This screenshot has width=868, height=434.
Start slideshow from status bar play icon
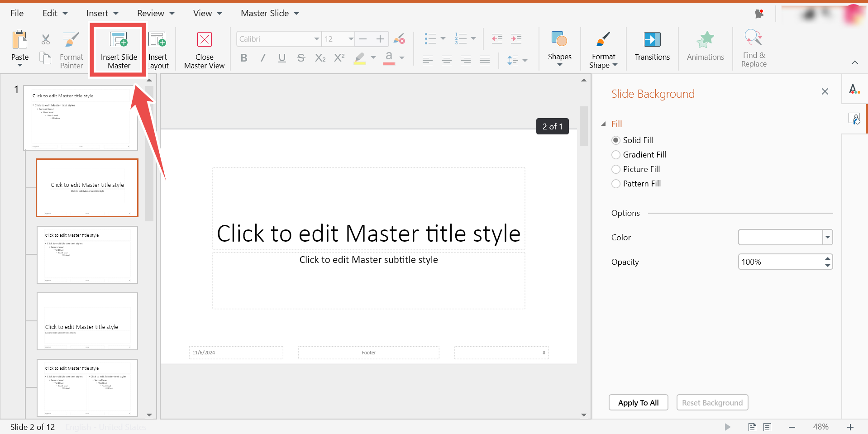point(727,427)
